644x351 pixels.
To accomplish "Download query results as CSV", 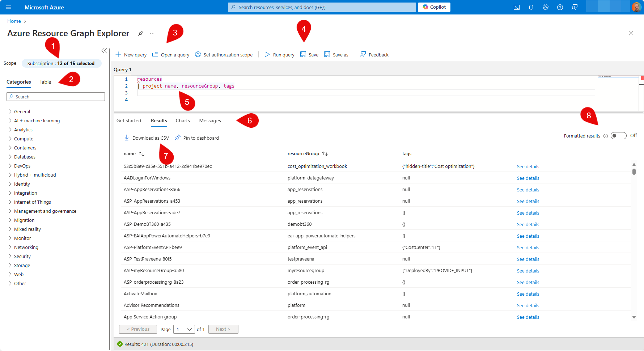I will click(x=146, y=138).
